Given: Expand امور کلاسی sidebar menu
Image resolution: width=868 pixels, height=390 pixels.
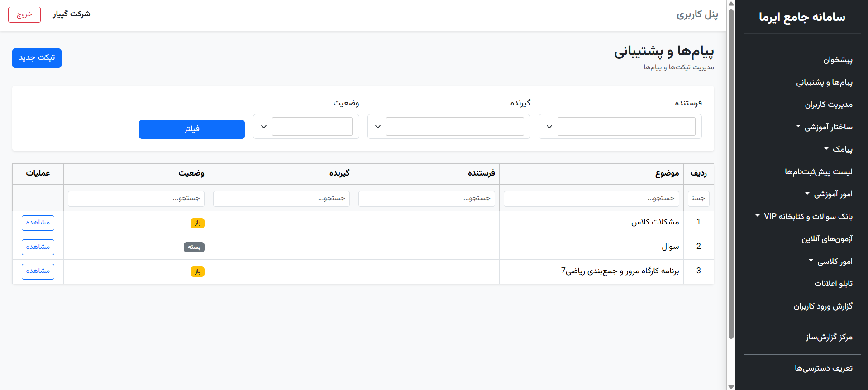Looking at the screenshot, I should click(830, 262).
